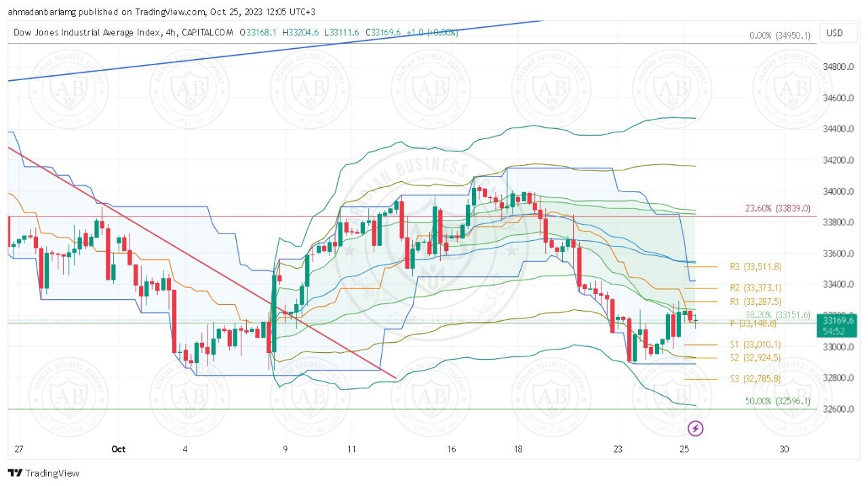This screenshot has width=868, height=486.
Task: Click 34400.0 on the price axis
Action: pyautogui.click(x=838, y=129)
